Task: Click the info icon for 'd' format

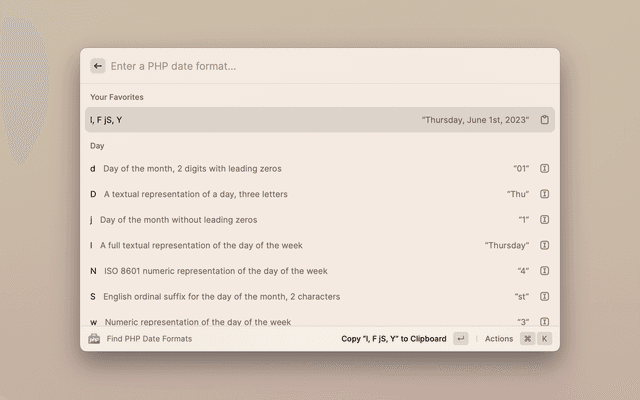Action: click(545, 169)
